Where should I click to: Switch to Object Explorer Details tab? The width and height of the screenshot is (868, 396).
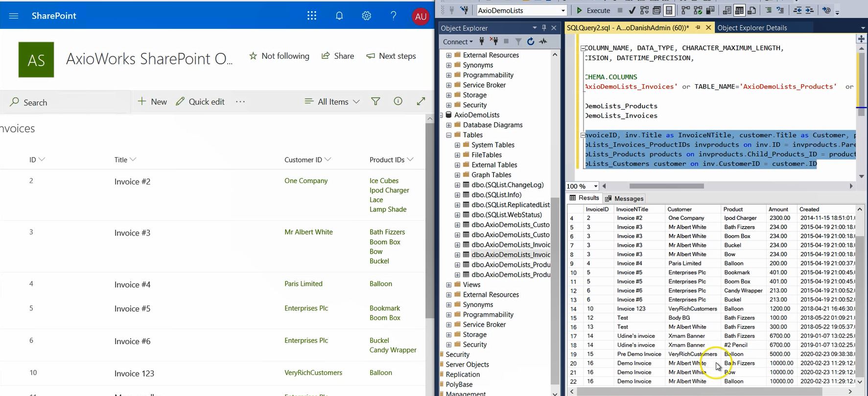click(752, 28)
